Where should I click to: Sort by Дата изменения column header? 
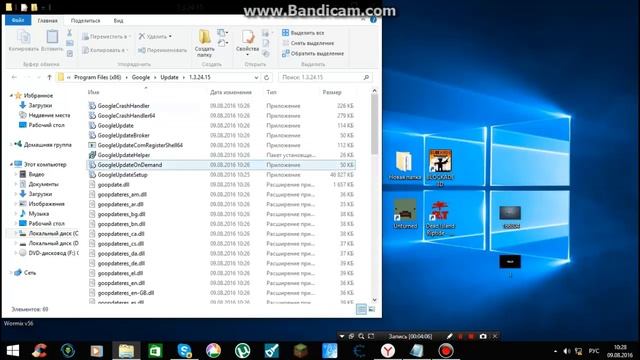[231, 92]
